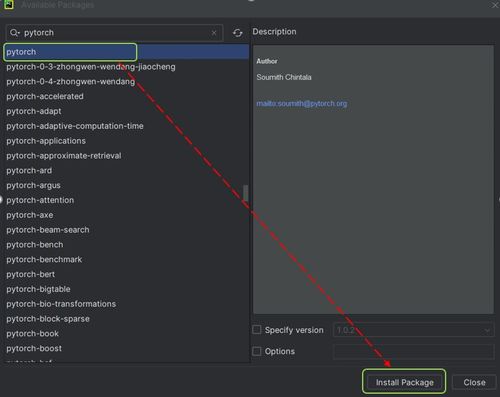
Task: Select the pytorch-beam-search package
Action: 126,230
